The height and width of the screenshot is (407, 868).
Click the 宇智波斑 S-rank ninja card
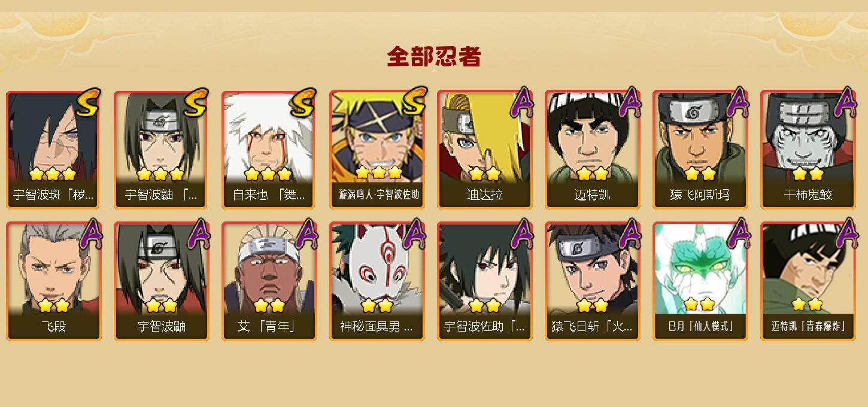pyautogui.click(x=54, y=150)
